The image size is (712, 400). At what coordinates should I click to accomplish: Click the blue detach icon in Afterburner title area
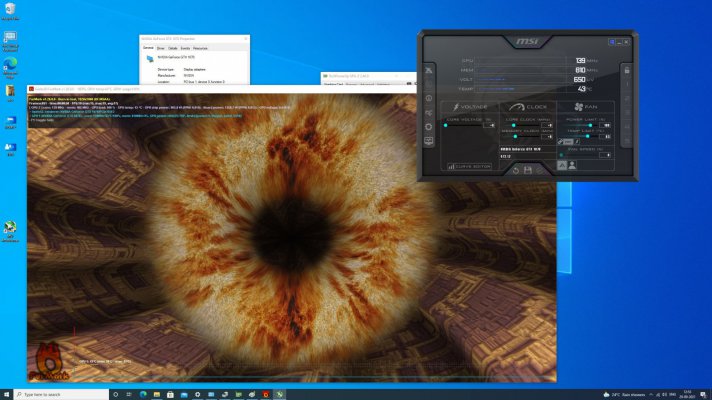(612, 42)
